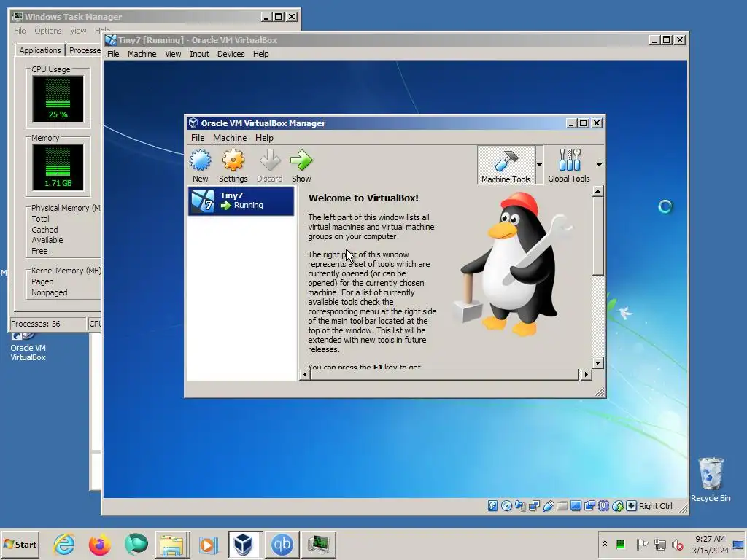Select the Tiny7 Running machine entry
Viewport: 747px width, 560px height.
click(241, 201)
